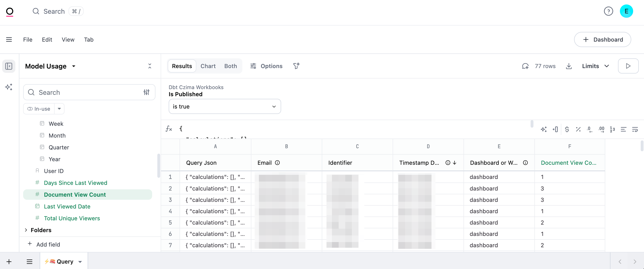Switch view to Both
The image size is (644, 269).
[230, 66]
